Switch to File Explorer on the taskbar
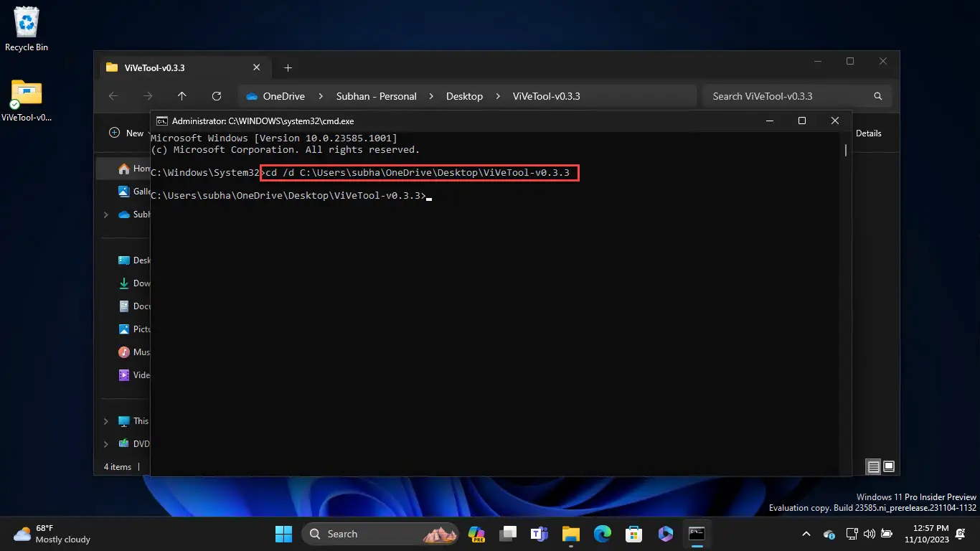The width and height of the screenshot is (980, 551). pos(571,534)
